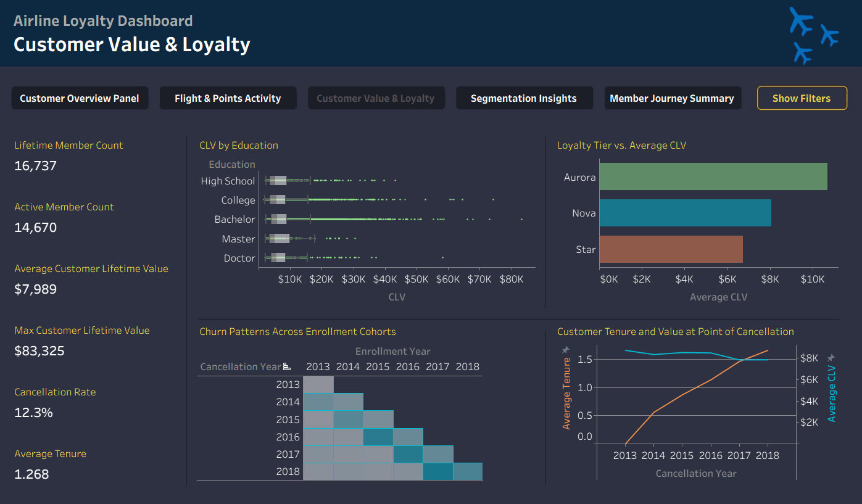862x504 pixels.
Task: Click the Cancellation Rate value 12.3%
Action: click(34, 413)
